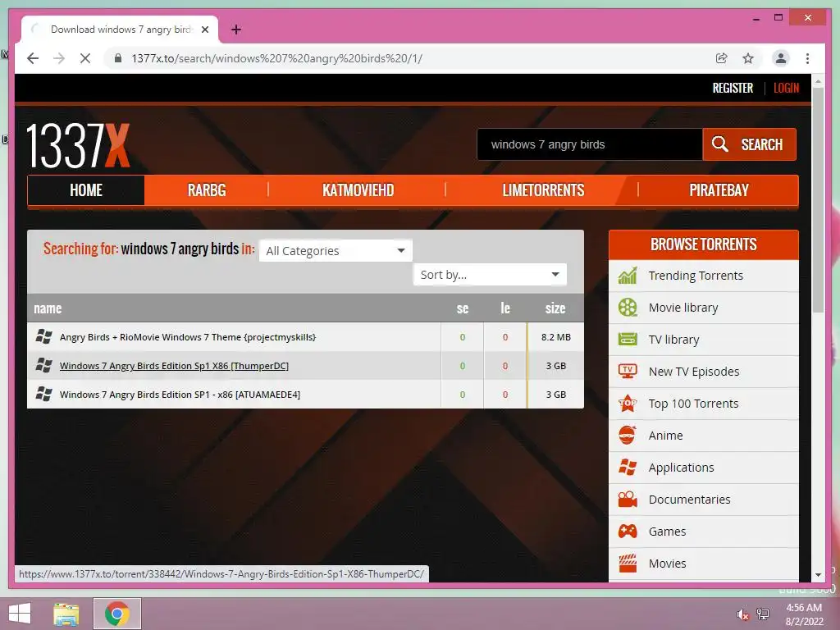Open the Chrome three-dot menu
840x630 pixels.
pyautogui.click(x=807, y=58)
